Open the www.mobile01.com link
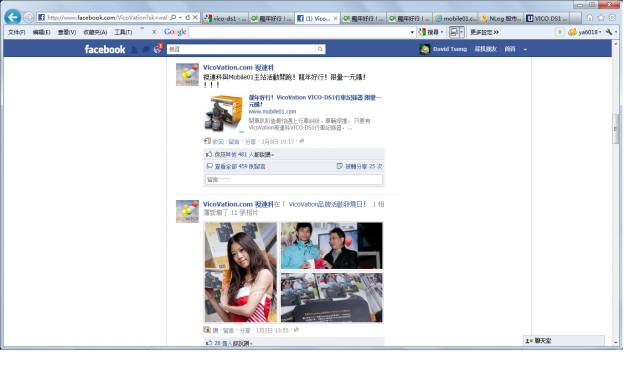Screen dimensions: 640x372 272,111
